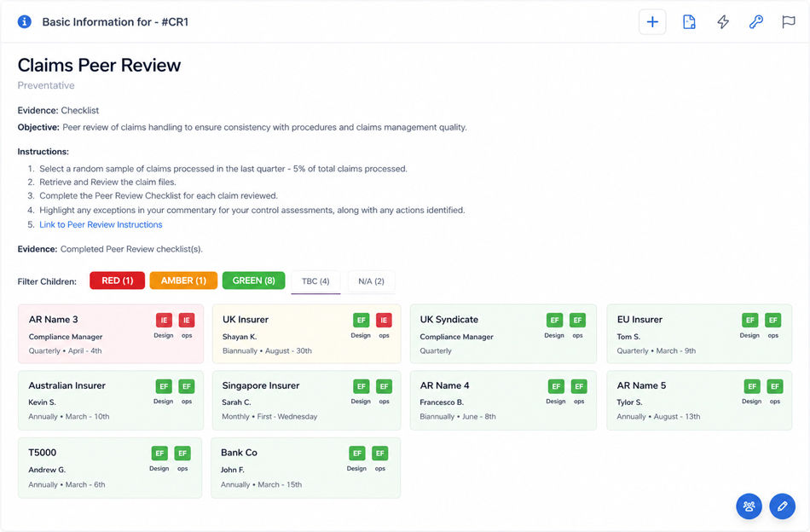Select the N/A (2) filter tab

pyautogui.click(x=372, y=281)
